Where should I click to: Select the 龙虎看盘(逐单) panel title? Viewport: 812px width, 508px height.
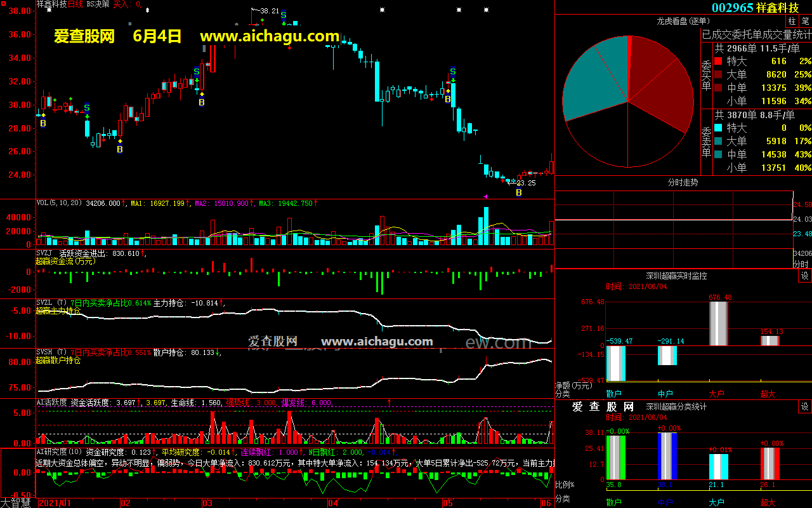coord(682,21)
